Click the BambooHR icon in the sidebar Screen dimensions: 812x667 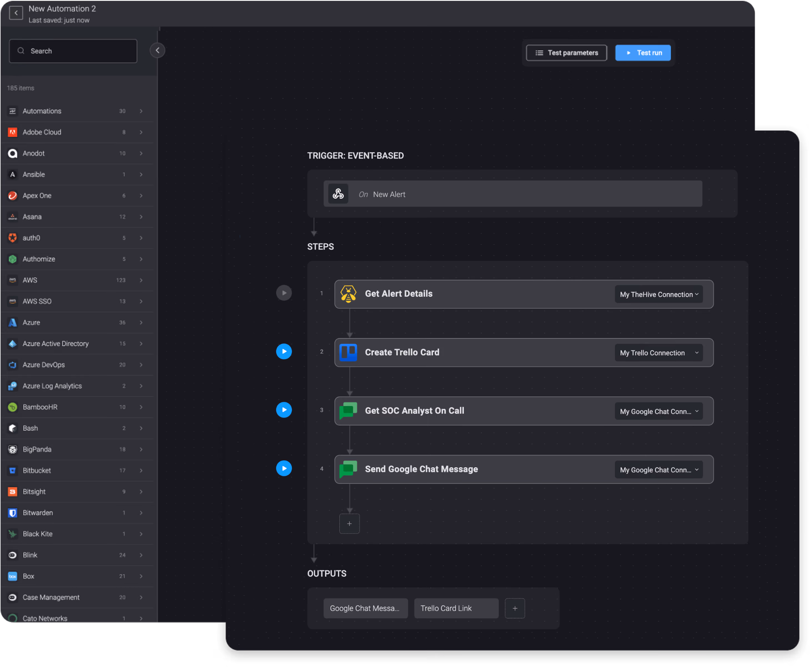click(x=13, y=407)
